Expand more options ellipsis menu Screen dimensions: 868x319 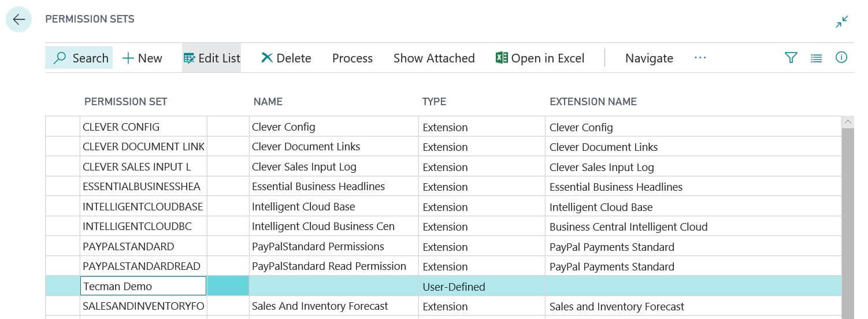tap(700, 58)
